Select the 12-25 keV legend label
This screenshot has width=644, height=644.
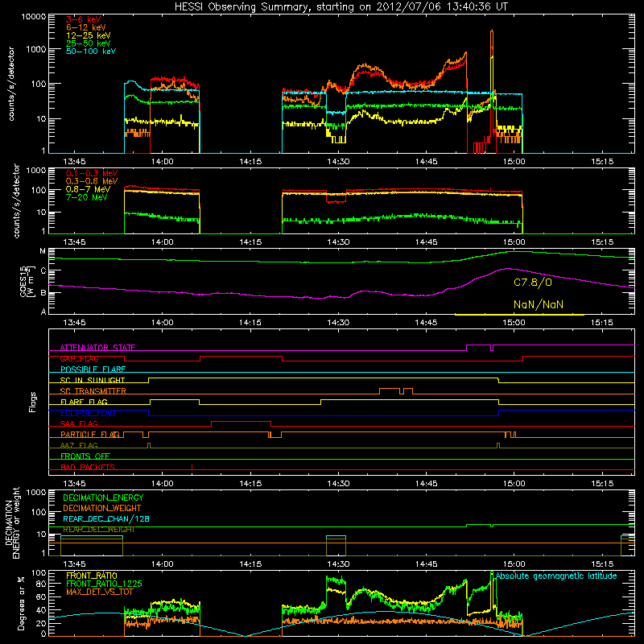coord(88,35)
